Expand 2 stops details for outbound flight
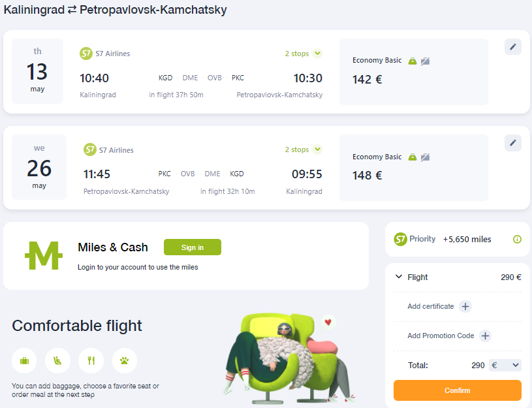The height and width of the screenshot is (408, 532). coord(317,54)
